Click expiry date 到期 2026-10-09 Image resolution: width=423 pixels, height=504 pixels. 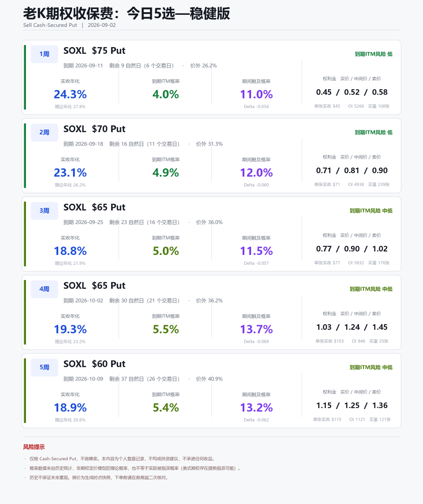point(83,379)
